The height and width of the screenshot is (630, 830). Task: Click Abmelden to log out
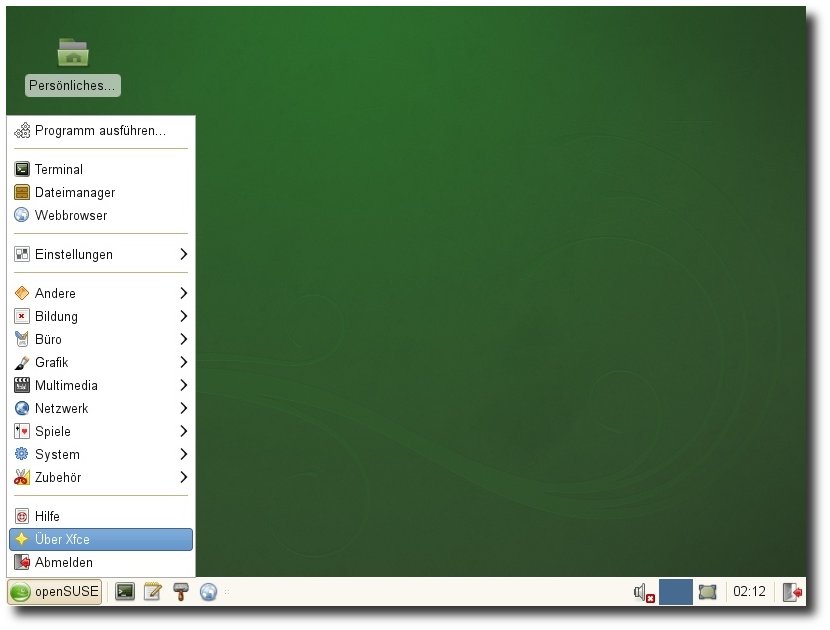[x=64, y=563]
